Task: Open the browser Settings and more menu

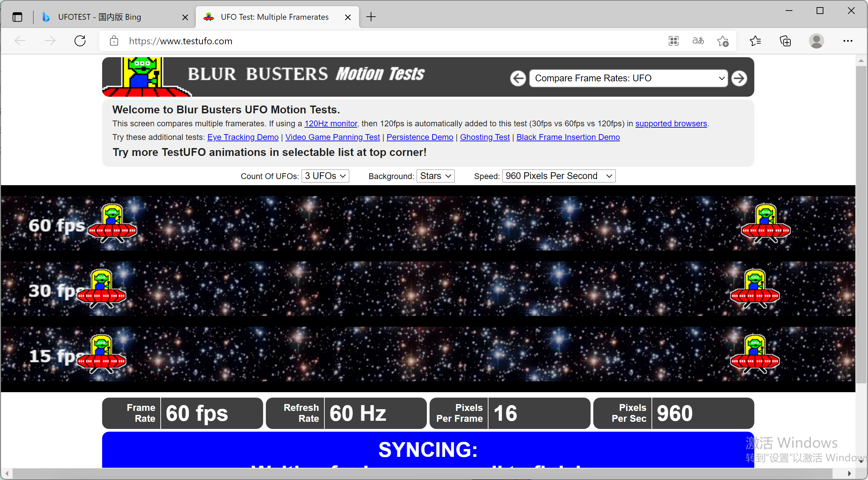Action: pos(848,41)
